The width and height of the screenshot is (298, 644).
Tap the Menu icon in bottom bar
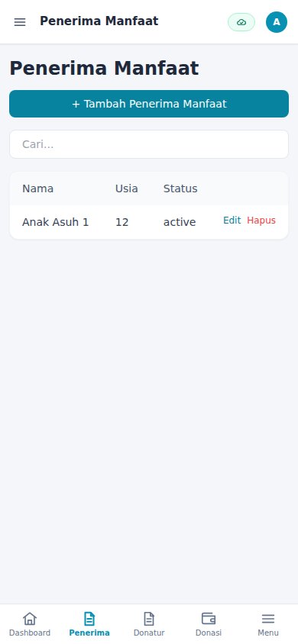click(268, 618)
